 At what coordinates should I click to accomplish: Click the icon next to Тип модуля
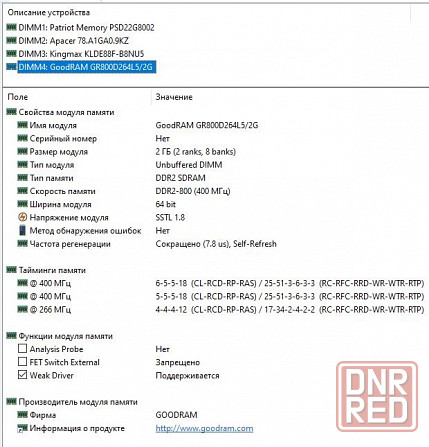tap(22, 164)
